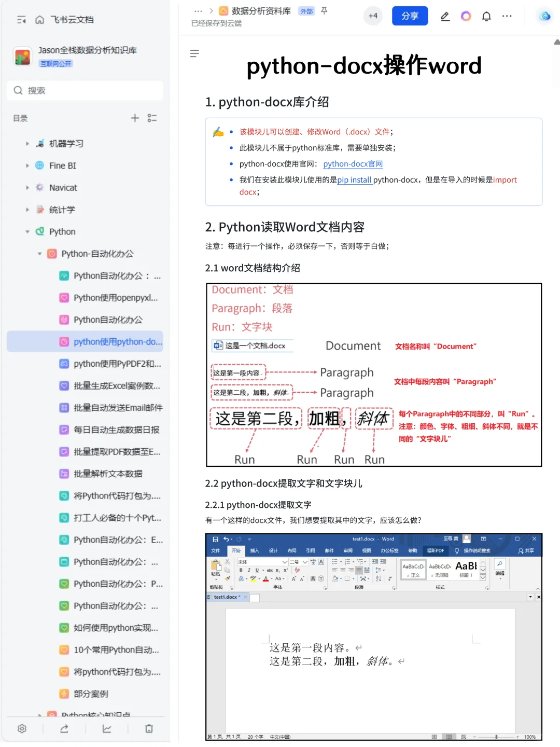This screenshot has height=747, width=560.
Task: Open the more options (…) menu
Action: 507,16
